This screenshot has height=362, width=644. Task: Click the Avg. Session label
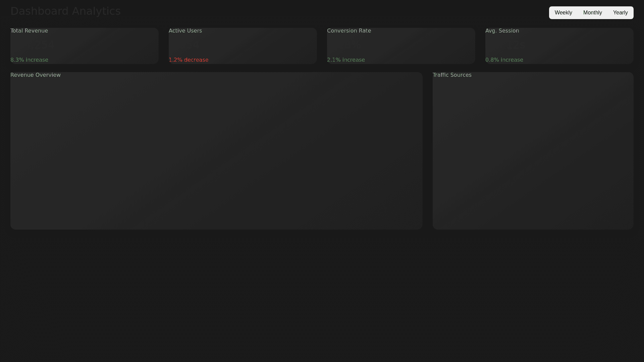[502, 31]
